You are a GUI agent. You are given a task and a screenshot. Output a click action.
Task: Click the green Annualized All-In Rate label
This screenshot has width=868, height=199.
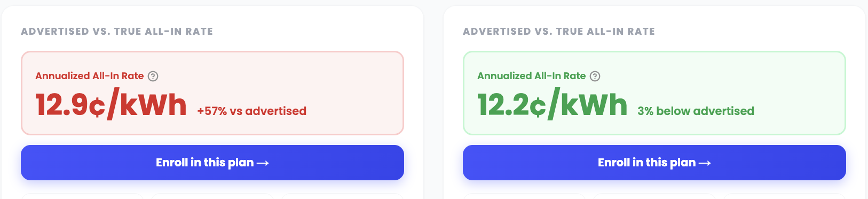[x=532, y=76]
